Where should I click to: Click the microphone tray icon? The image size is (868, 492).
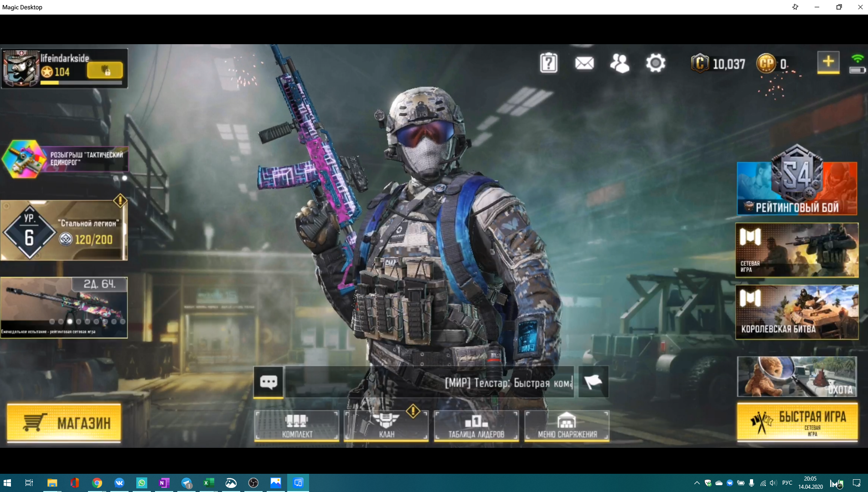[x=751, y=483]
